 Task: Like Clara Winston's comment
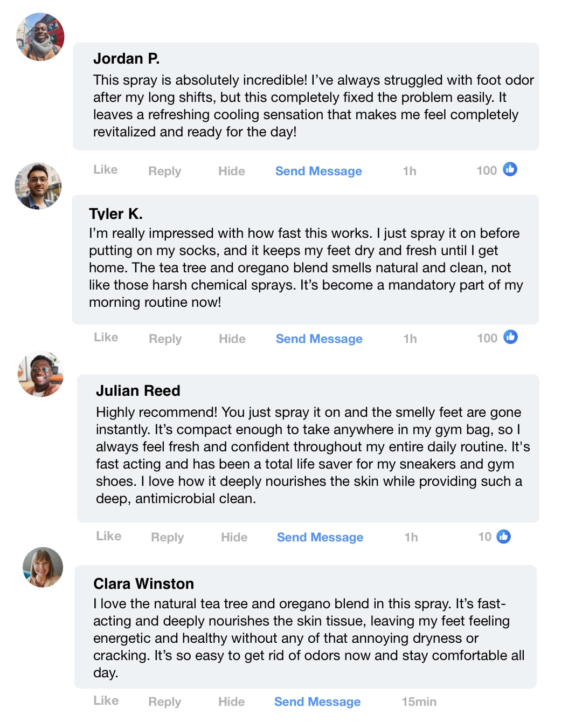pyautogui.click(x=106, y=700)
